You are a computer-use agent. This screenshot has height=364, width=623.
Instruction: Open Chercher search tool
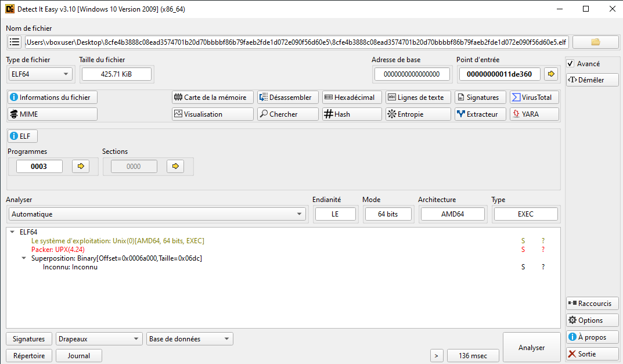tap(287, 114)
